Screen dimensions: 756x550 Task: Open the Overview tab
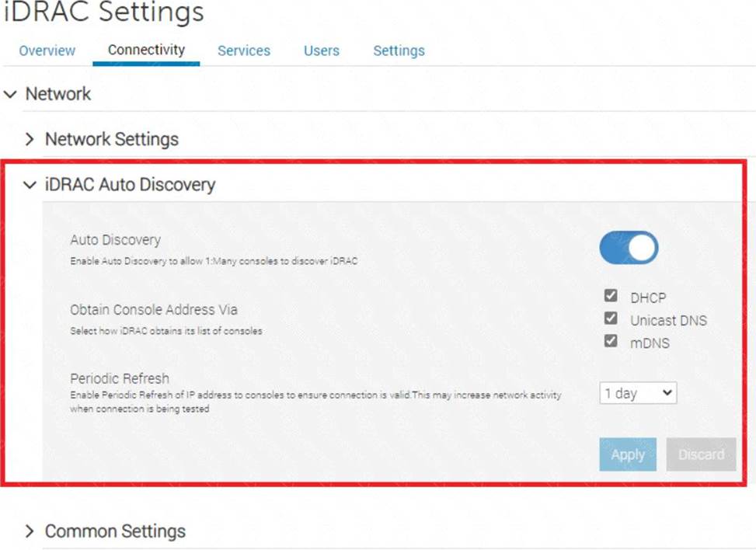[47, 50]
